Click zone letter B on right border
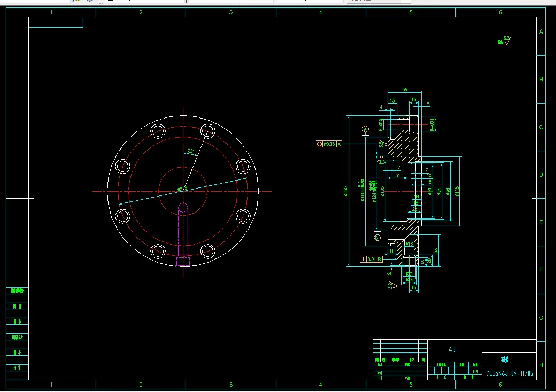 (x=541, y=80)
